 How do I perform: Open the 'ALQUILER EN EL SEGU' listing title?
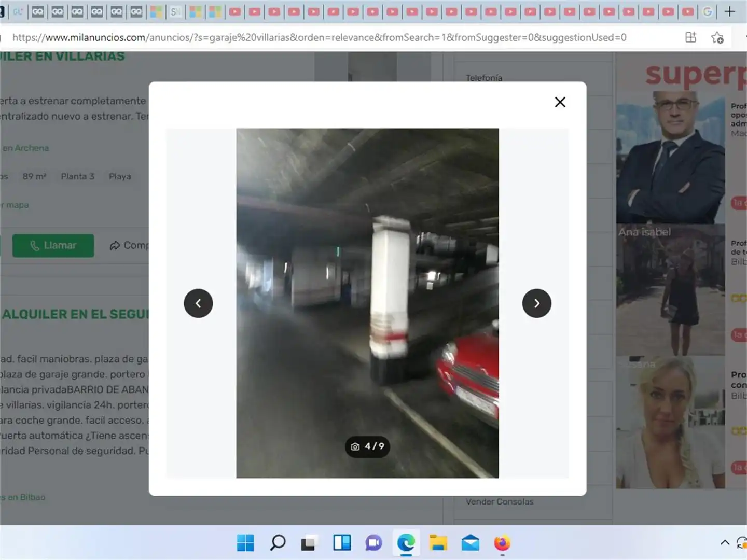[76, 314]
